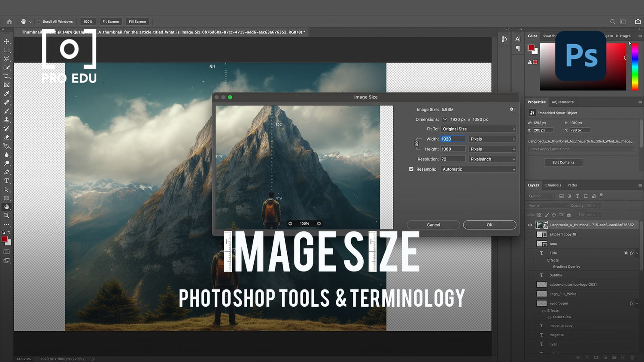
Task: Toggle visibility of the juanproedu thumbnail layer
Action: pos(530,225)
